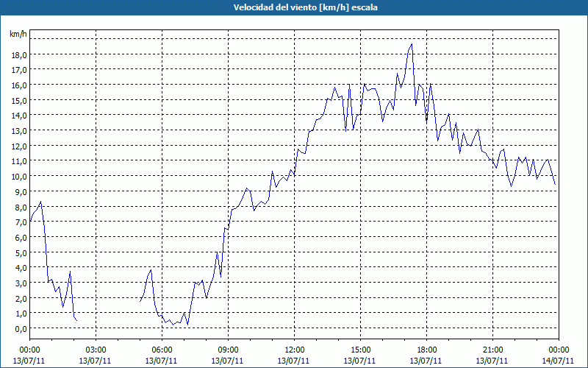The width and height of the screenshot is (588, 368).
Task: Click the 03:00 time label
Action: 96,350
